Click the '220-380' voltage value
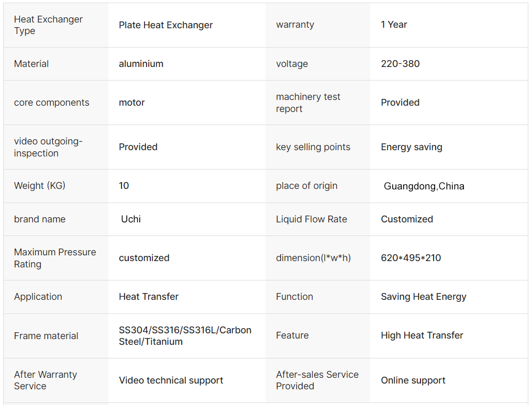The image size is (532, 405). pos(400,64)
